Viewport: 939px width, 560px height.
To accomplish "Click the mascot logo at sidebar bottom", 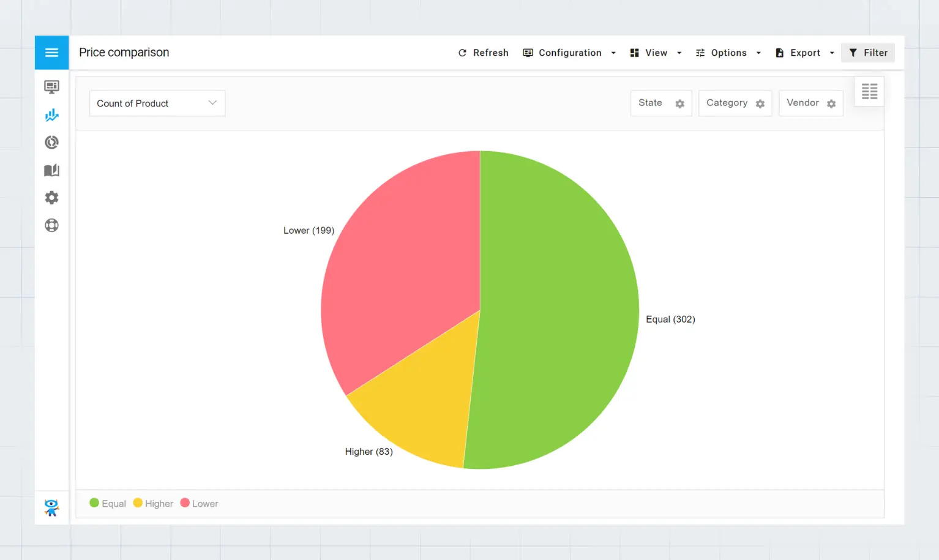I will tap(51, 507).
